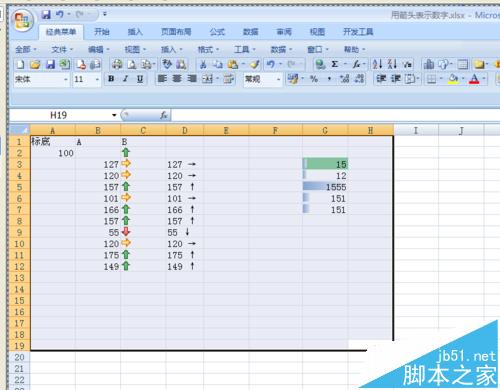500x390 pixels.
Task: Open the 文件 classic menu
Action: tap(62, 50)
